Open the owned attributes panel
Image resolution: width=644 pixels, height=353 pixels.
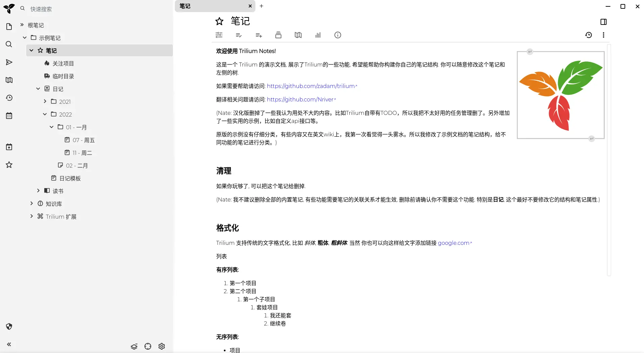point(239,35)
